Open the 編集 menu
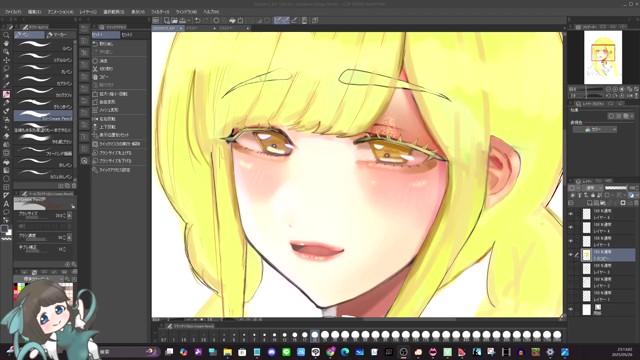Screen dimensions: 640x360 [34, 12]
